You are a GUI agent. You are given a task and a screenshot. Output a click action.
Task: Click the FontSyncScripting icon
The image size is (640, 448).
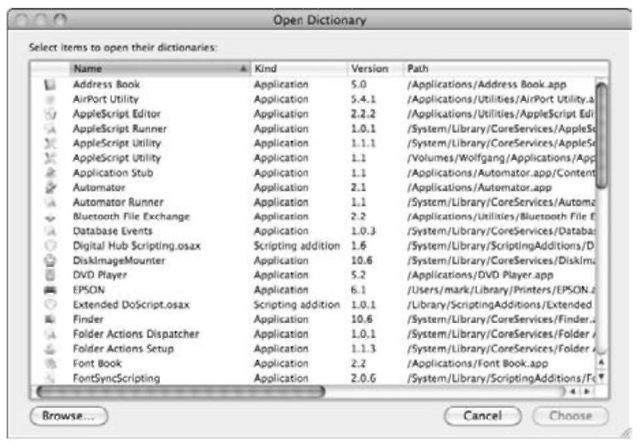click(50, 378)
